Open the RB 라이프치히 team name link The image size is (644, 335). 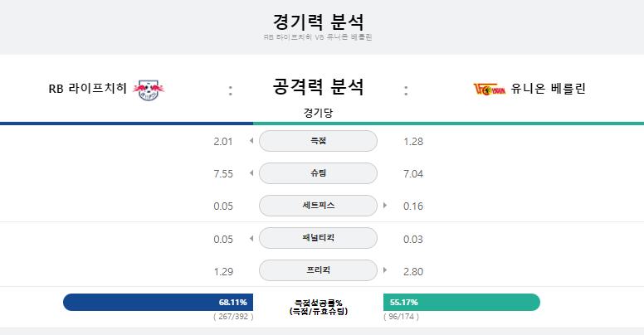point(87,88)
